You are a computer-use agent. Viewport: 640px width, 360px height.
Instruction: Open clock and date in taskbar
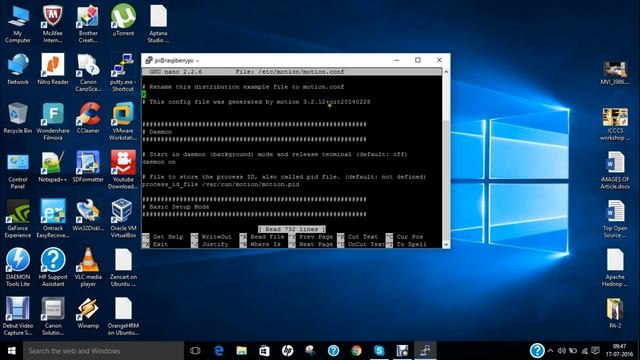coord(619,350)
